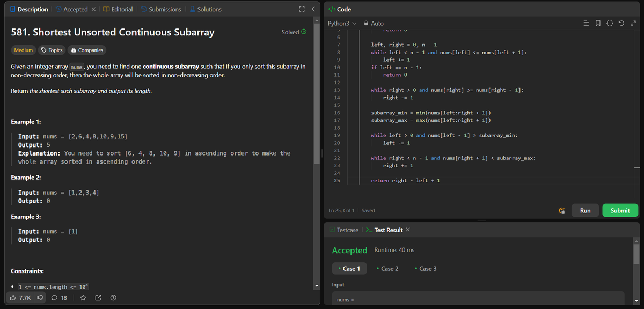Click the nums input field
Image resolution: width=644 pixels, height=309 pixels.
[x=478, y=299]
